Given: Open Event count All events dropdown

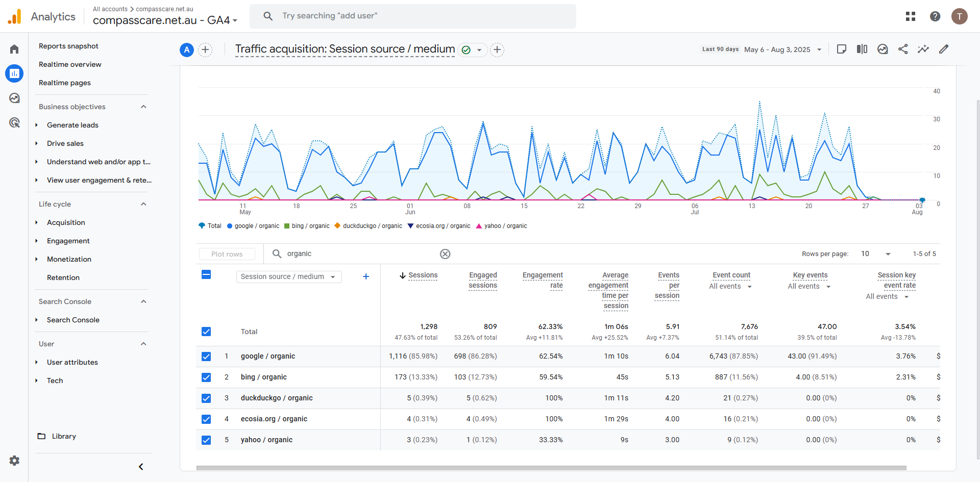Looking at the screenshot, I should tap(730, 287).
